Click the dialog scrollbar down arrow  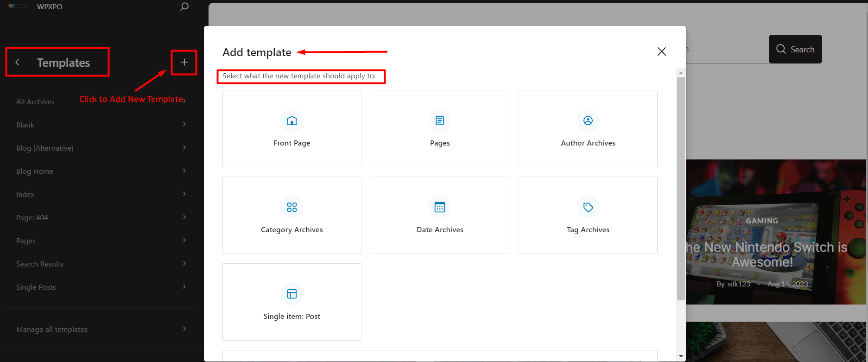[681, 356]
